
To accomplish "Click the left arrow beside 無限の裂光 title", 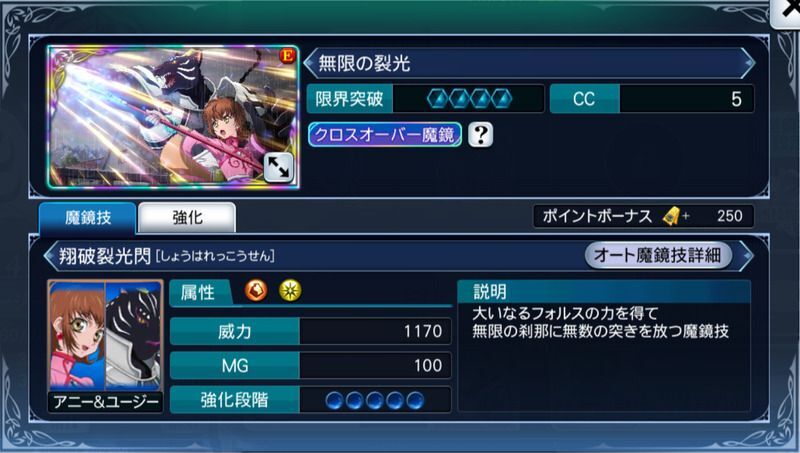I will [309, 63].
